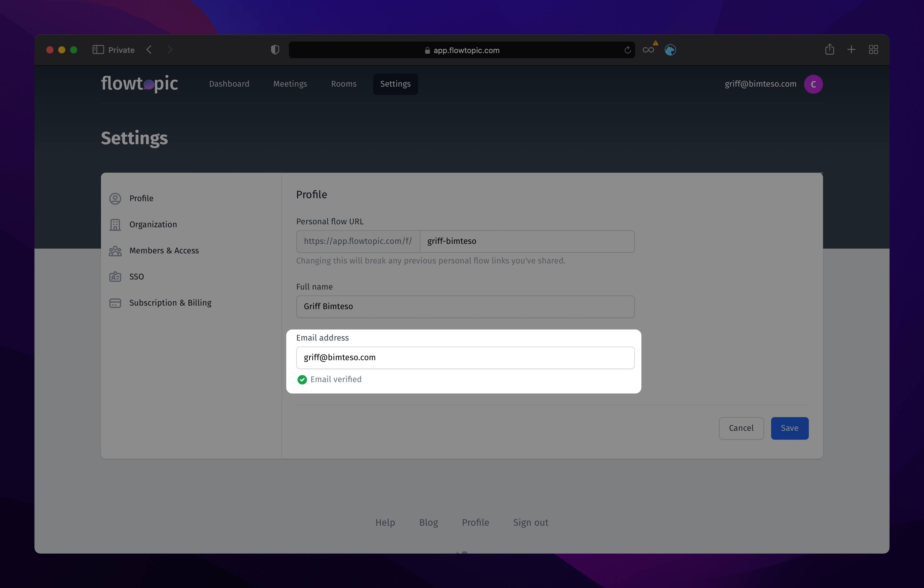The image size is (924, 588).
Task: Click griff@bimteso.com in the header
Action: pos(760,84)
